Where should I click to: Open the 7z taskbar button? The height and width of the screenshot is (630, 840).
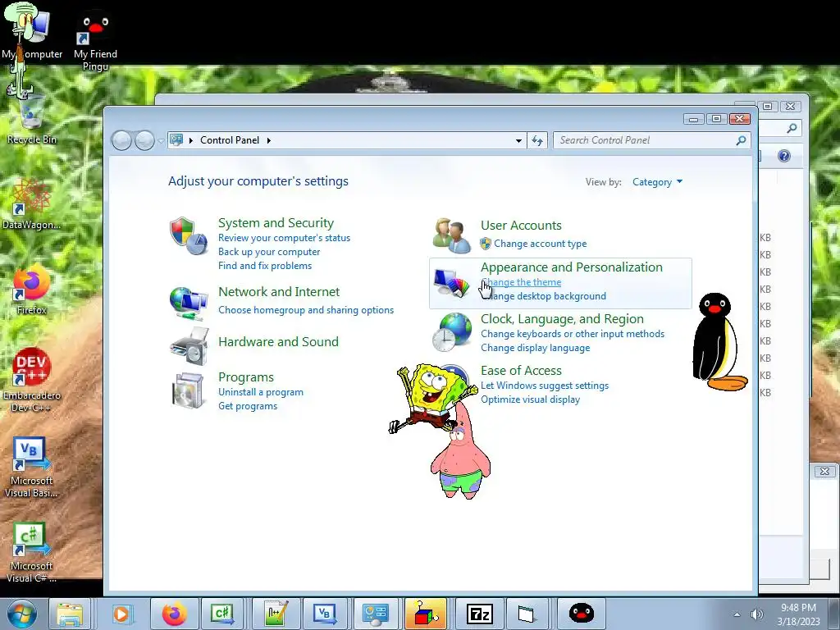[x=479, y=614]
